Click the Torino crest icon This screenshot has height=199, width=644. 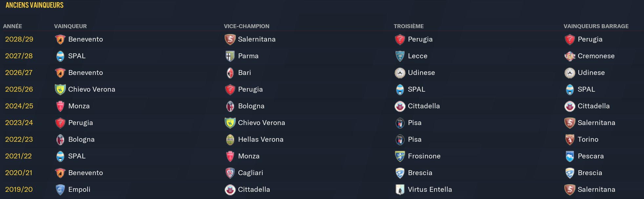[x=570, y=139]
